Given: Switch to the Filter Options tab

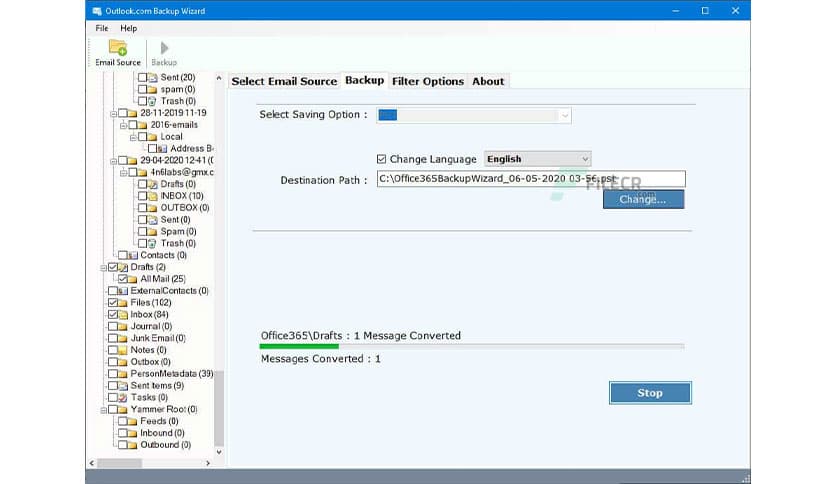Looking at the screenshot, I should 428,82.
